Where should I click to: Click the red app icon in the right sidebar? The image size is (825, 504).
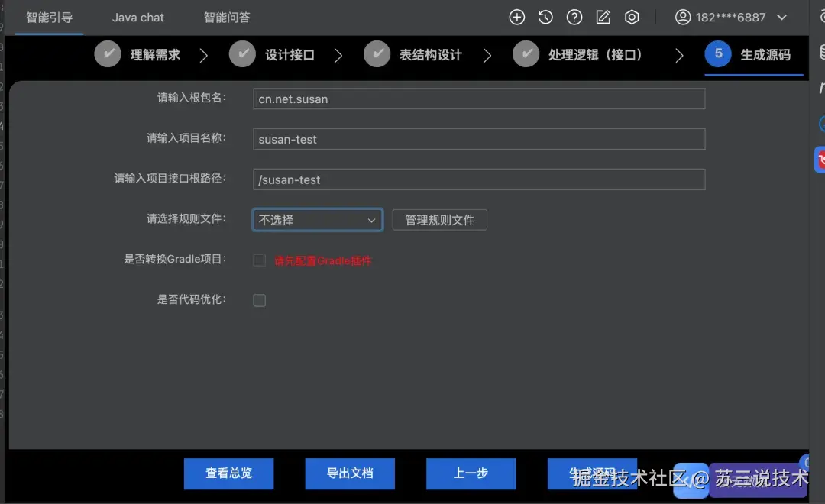(x=820, y=160)
